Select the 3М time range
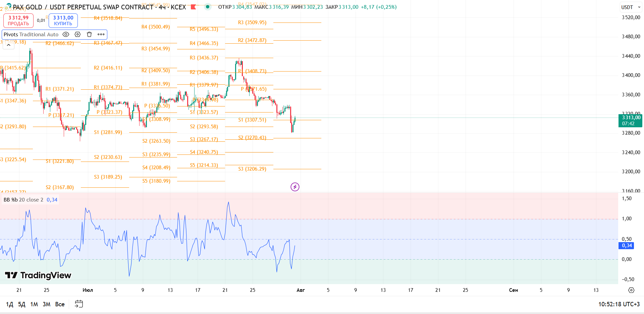Viewport: 644px width, 314px height. click(x=46, y=304)
